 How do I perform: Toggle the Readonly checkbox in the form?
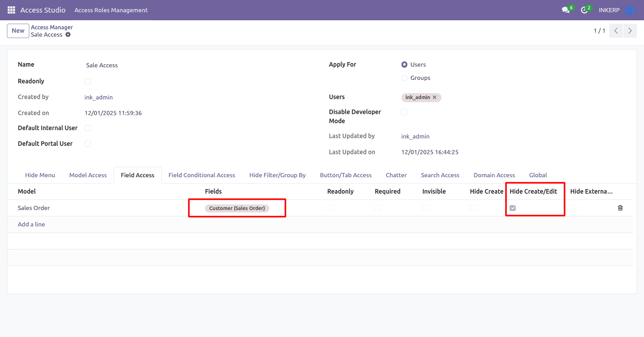tap(87, 81)
